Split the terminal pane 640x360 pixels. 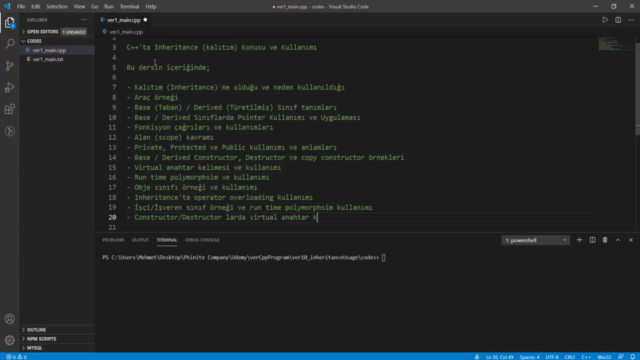pos(592,240)
